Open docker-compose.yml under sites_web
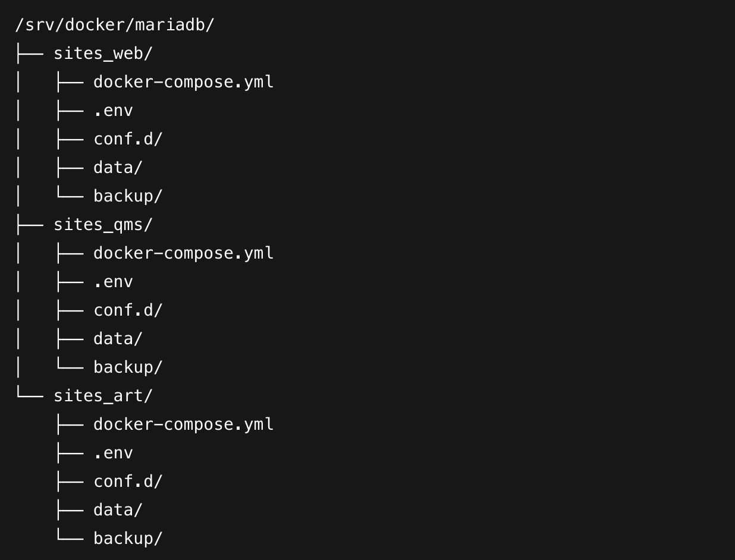This screenshot has width=735, height=560. click(183, 82)
